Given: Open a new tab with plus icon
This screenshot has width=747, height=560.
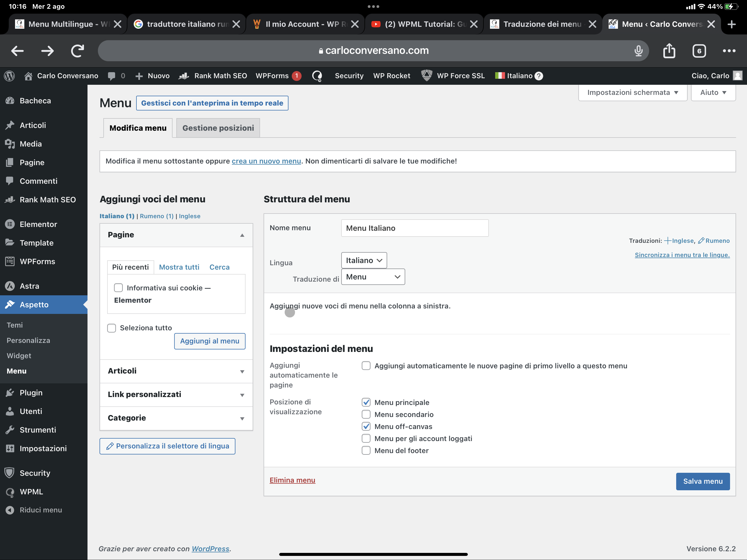Looking at the screenshot, I should (731, 24).
